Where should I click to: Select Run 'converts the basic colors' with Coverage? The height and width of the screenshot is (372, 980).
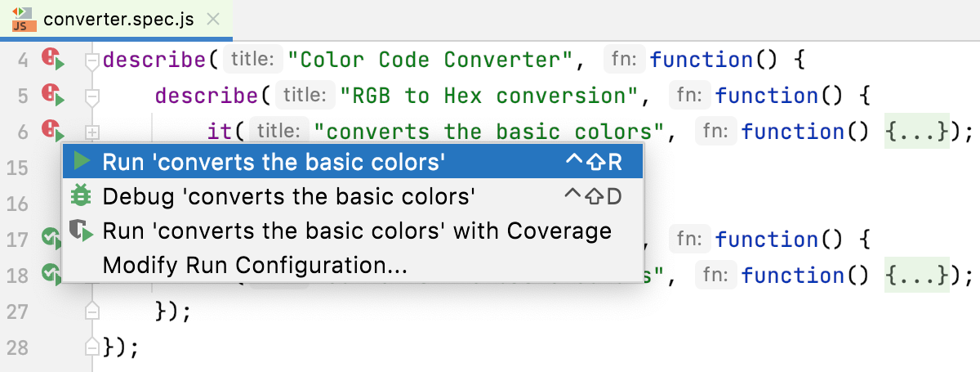point(357,231)
